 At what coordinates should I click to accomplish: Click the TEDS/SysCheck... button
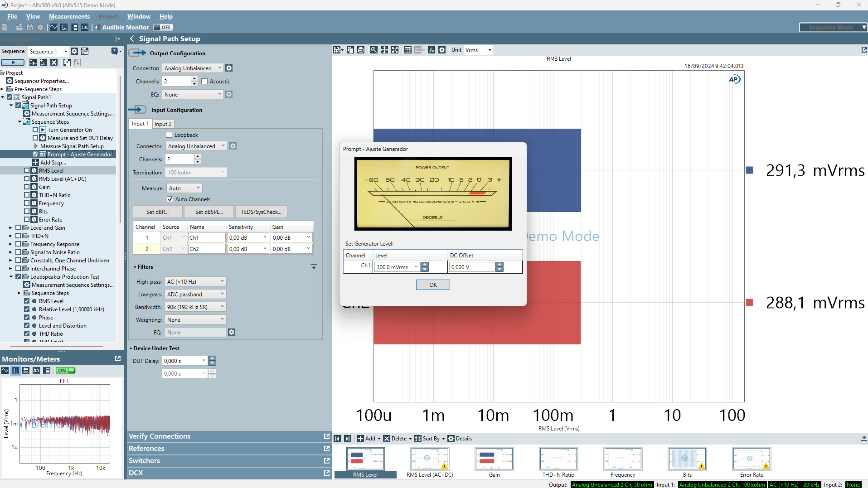click(x=261, y=212)
